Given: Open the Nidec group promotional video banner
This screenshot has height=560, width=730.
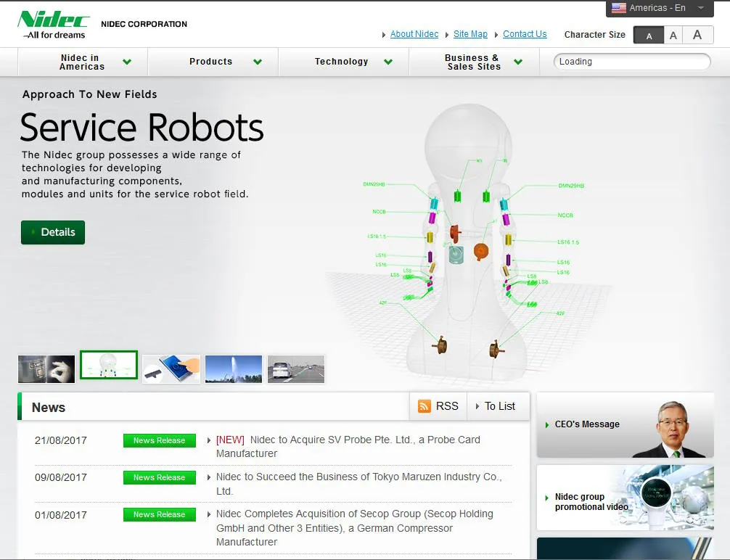Looking at the screenshot, I should pyautogui.click(x=626, y=498).
